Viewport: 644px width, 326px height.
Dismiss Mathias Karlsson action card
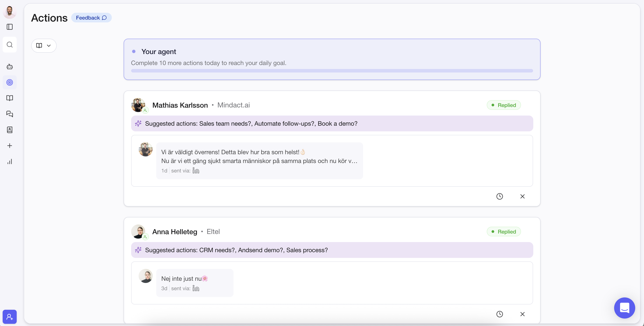pos(522,196)
